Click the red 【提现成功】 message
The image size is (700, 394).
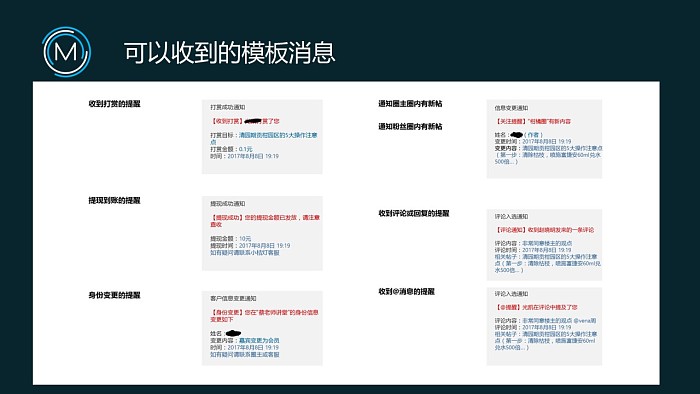(x=265, y=221)
